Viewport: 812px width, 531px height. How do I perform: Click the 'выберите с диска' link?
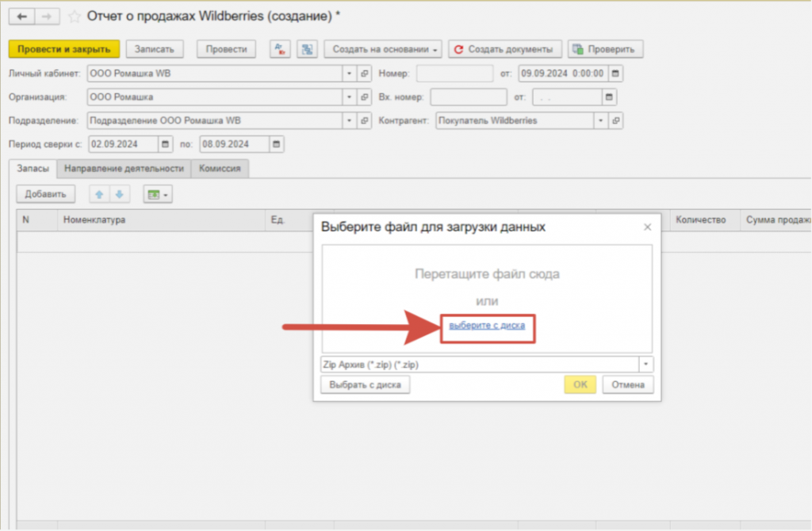pos(487,326)
